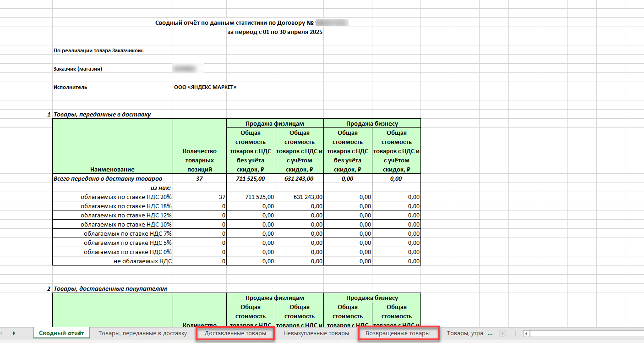This screenshot has width=644, height=343.
Task: Select row label облагаемых по ставке НДС 12%
Action: (113, 215)
